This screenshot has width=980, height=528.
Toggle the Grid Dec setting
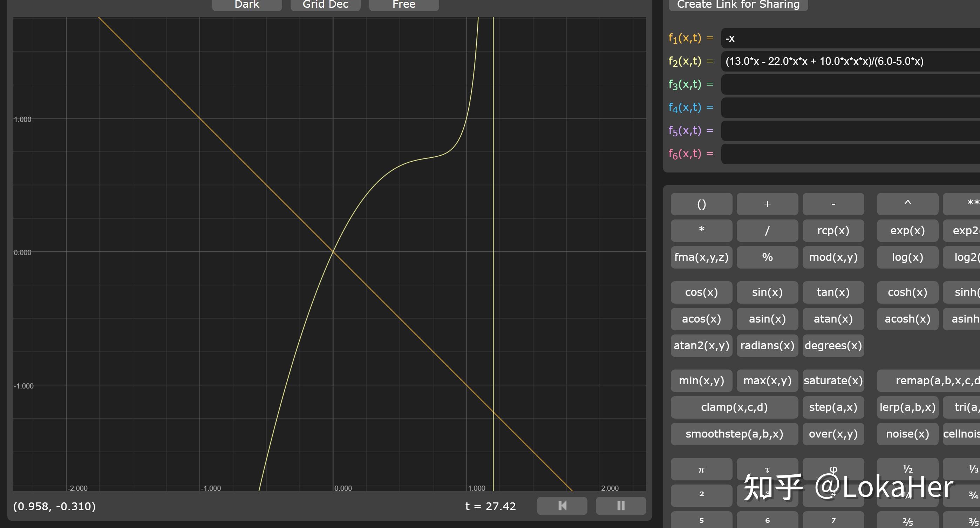point(325,5)
